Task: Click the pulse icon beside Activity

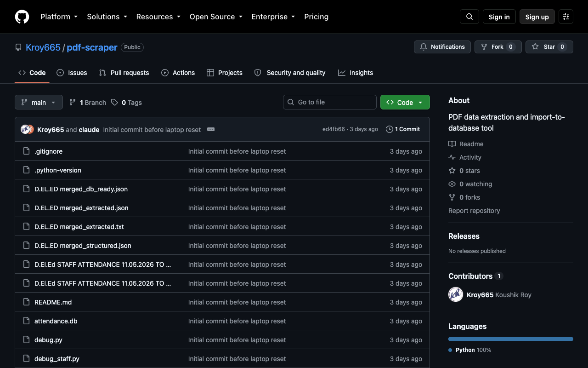Action: [x=452, y=157]
